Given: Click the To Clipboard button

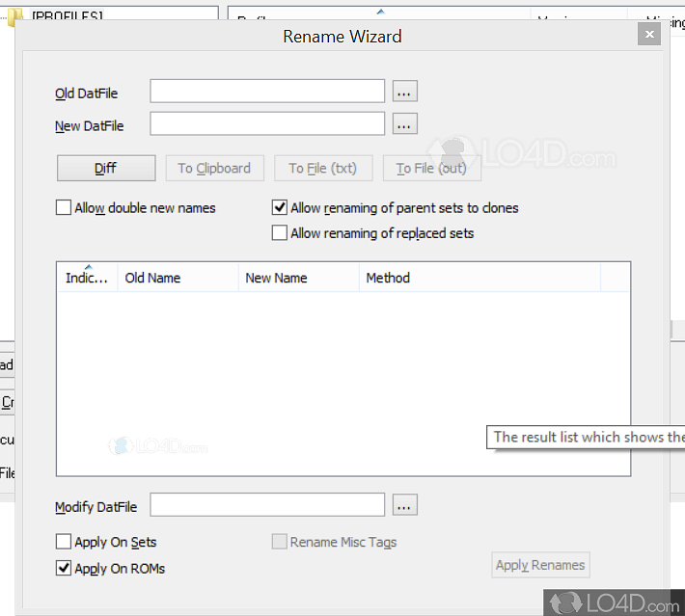Looking at the screenshot, I should tap(214, 168).
